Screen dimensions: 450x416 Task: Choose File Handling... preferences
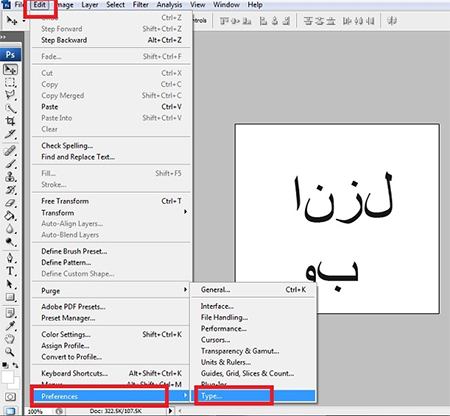pyautogui.click(x=254, y=317)
